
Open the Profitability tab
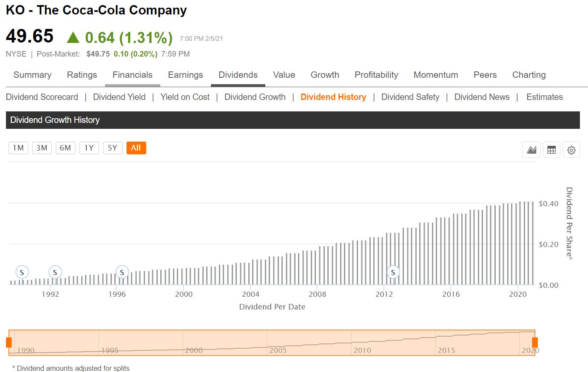(376, 75)
